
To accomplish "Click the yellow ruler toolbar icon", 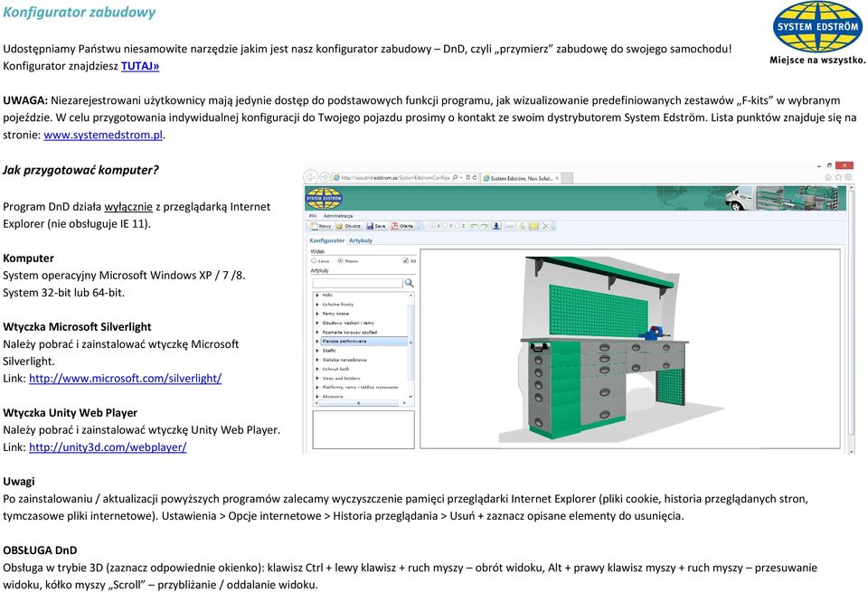I will (x=533, y=226).
